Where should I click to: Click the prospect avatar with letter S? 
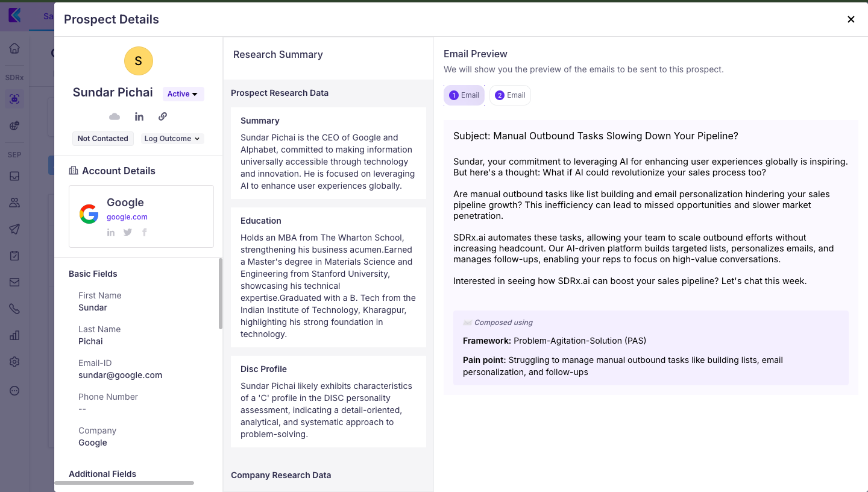(139, 61)
